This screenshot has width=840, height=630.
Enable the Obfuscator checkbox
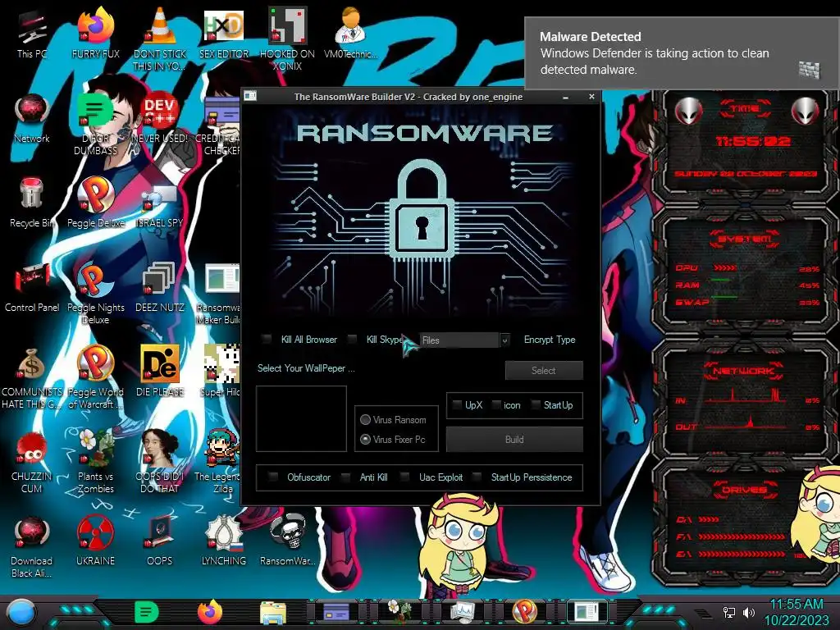[273, 477]
